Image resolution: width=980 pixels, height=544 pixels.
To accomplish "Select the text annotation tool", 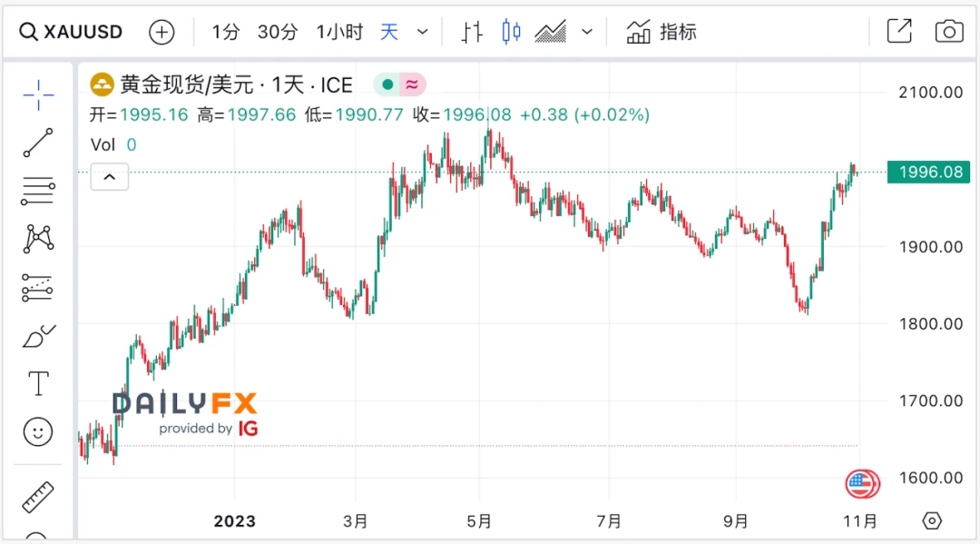I will pyautogui.click(x=38, y=384).
